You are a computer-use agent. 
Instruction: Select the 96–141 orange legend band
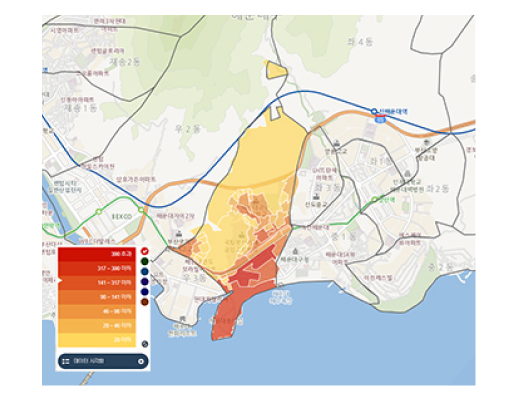coord(97,297)
